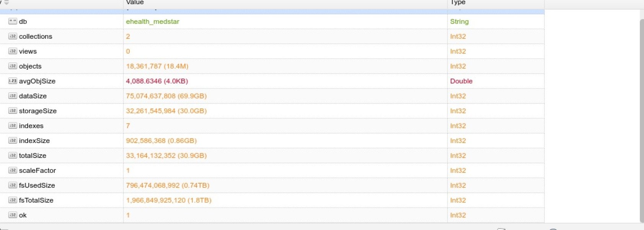Click the Int32 icon beside indexSize
644x230 pixels.
tap(13, 141)
